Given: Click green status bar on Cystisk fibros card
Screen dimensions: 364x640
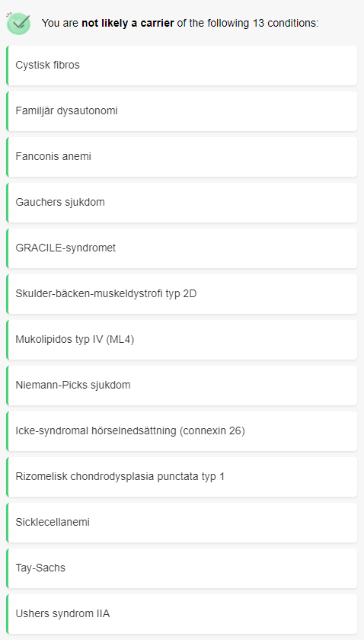Looking at the screenshot, I should [7, 66].
